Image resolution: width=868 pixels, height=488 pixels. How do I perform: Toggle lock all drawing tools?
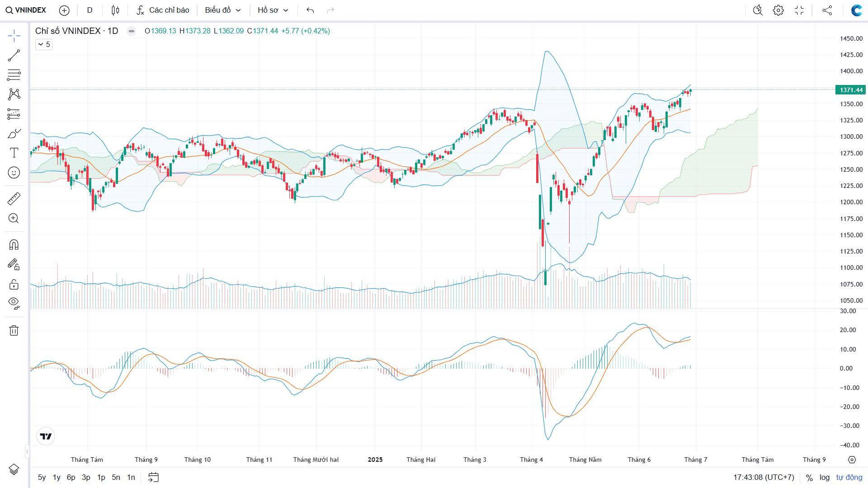click(x=14, y=284)
